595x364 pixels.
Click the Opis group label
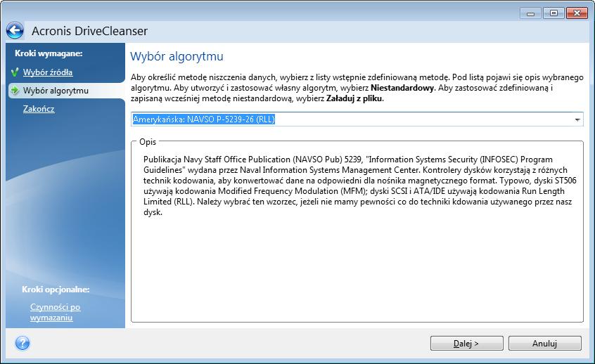pyautogui.click(x=148, y=142)
